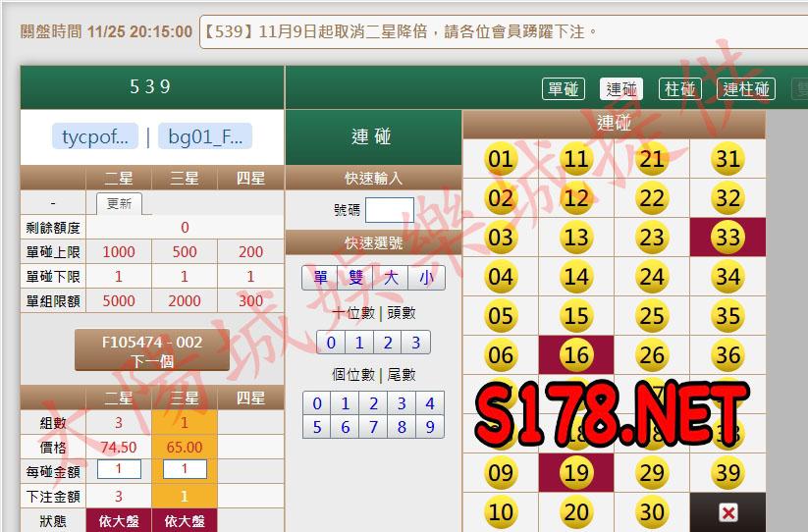808x532 pixels.
Task: Open bg01_F... account chip
Action: tap(205, 136)
